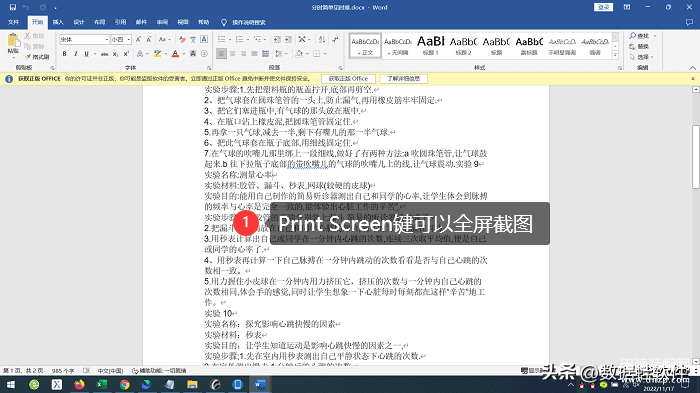Expand the styles gallery more arrow
700x393 pixels.
coord(615,55)
